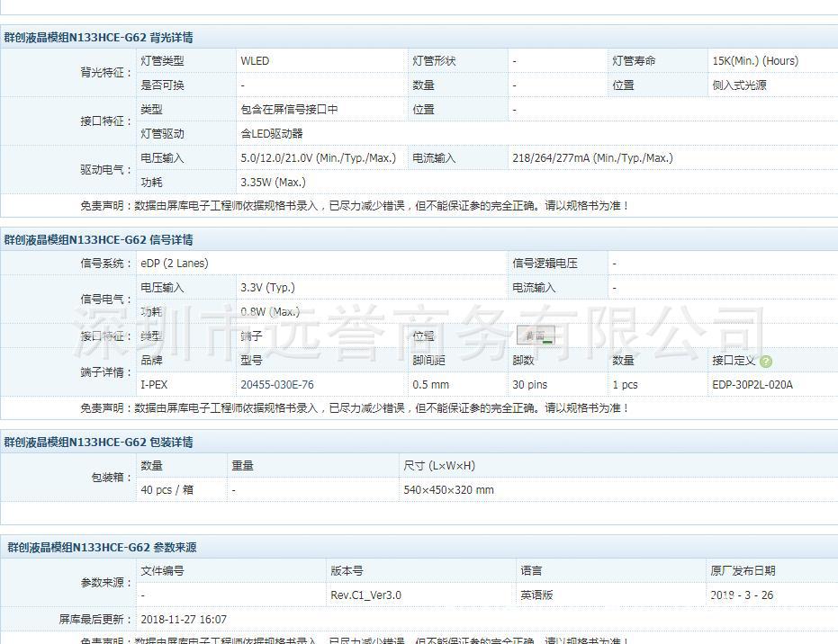
Task: Click the 5.0/12.0/21.0V backlight voltage value
Action: 318,158
